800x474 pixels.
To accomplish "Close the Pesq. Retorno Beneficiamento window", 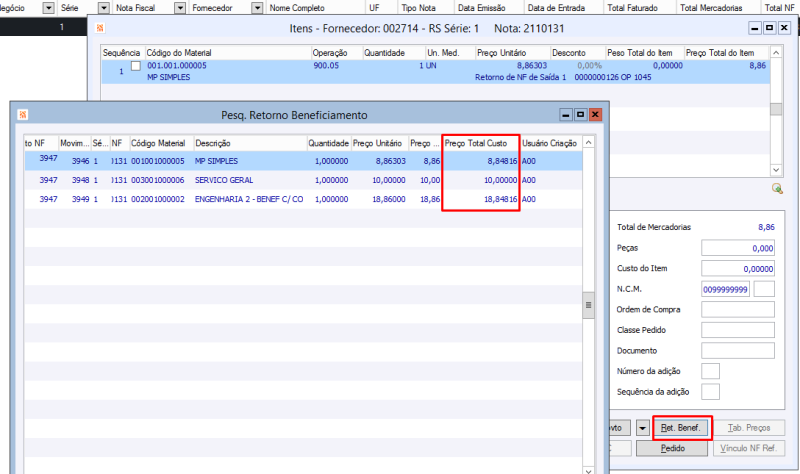I will (x=595, y=115).
